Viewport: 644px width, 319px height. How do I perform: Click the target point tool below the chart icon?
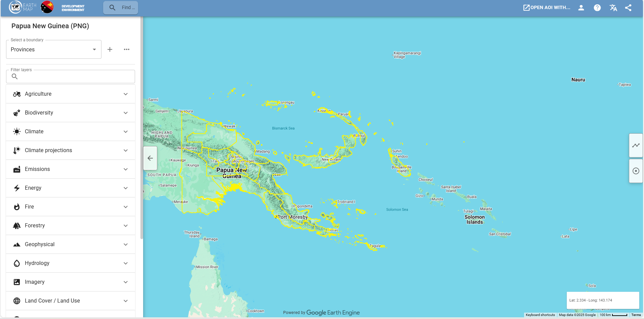pyautogui.click(x=636, y=171)
